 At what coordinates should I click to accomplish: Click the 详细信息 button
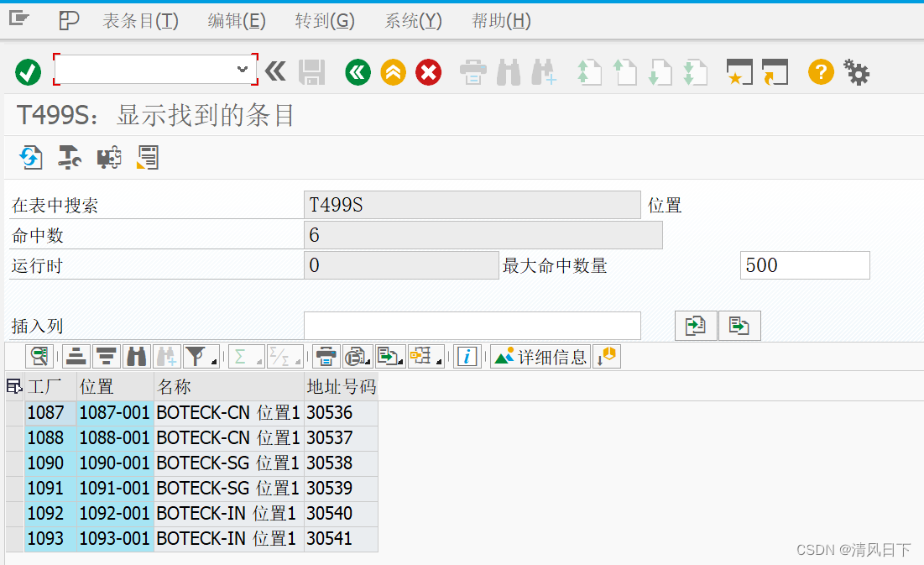(x=540, y=356)
